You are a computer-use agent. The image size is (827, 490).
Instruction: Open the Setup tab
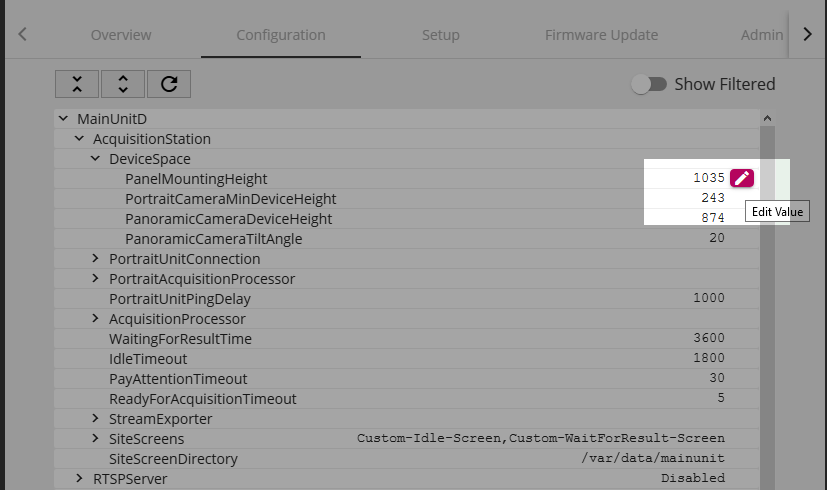[x=441, y=35]
